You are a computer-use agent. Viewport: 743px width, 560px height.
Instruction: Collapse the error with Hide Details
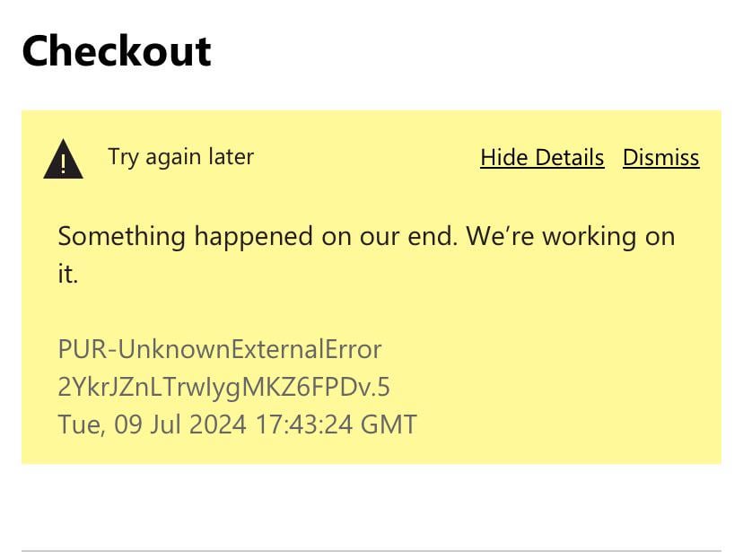click(x=542, y=158)
